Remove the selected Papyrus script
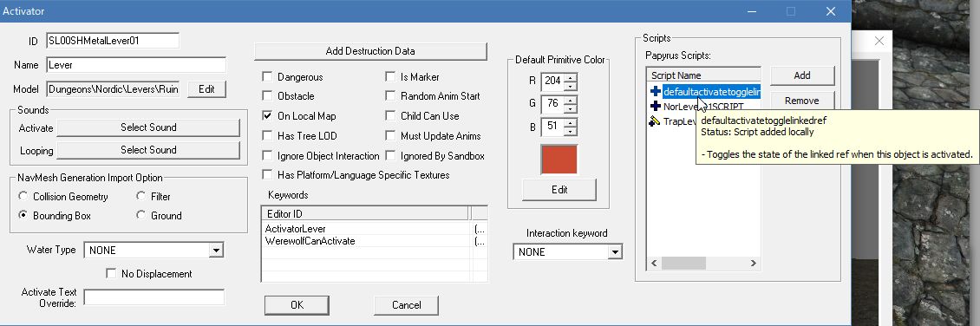 point(802,101)
